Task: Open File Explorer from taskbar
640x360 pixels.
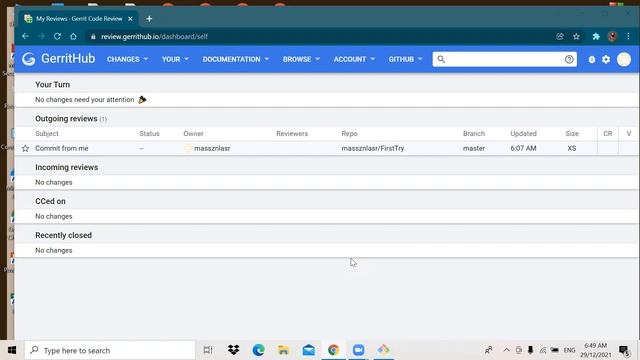Action: [x=283, y=350]
